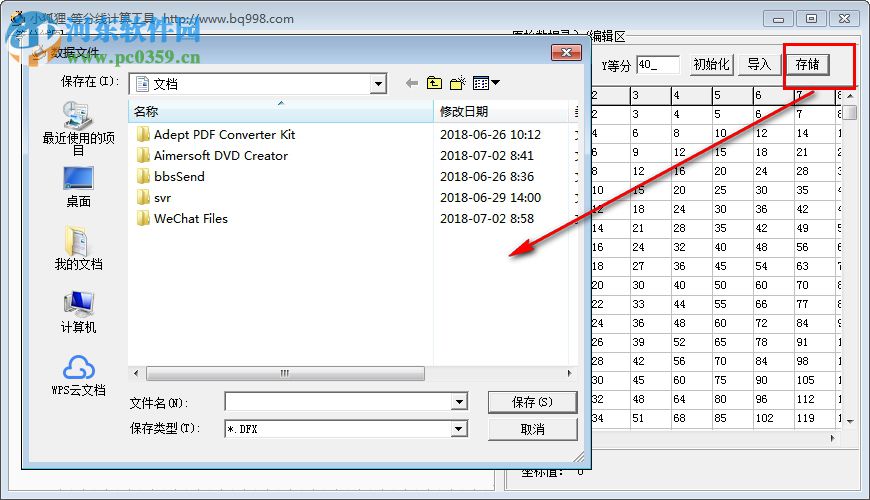Click the data grid scroll down arrow
Screen dimensions: 870x500
[x=851, y=422]
